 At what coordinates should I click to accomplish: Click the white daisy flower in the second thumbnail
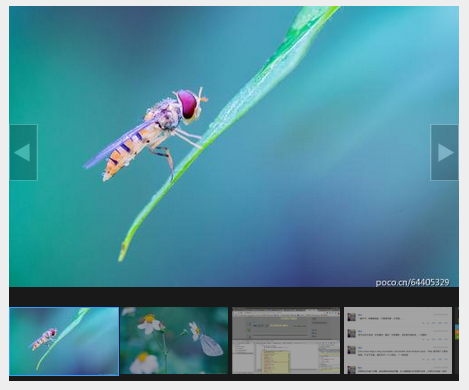[x=150, y=324]
